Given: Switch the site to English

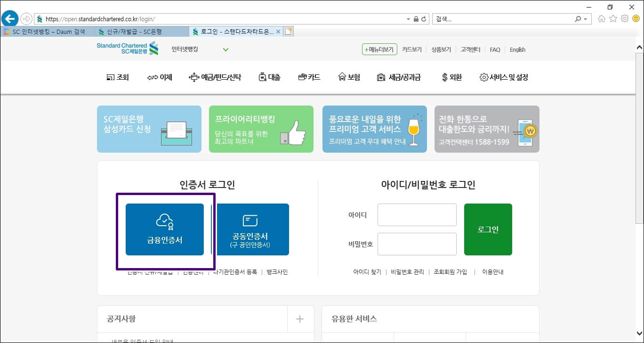Looking at the screenshot, I should 517,49.
